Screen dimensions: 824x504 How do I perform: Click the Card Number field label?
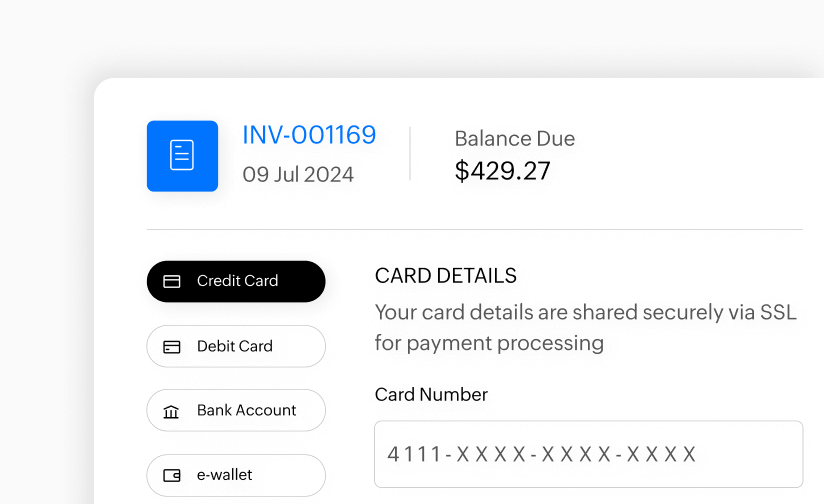(431, 395)
